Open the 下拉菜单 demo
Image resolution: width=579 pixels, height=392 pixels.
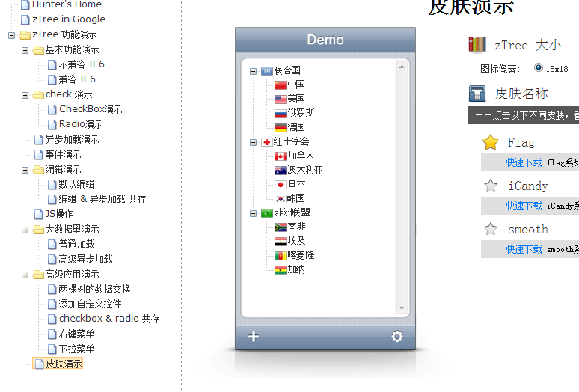(76, 349)
